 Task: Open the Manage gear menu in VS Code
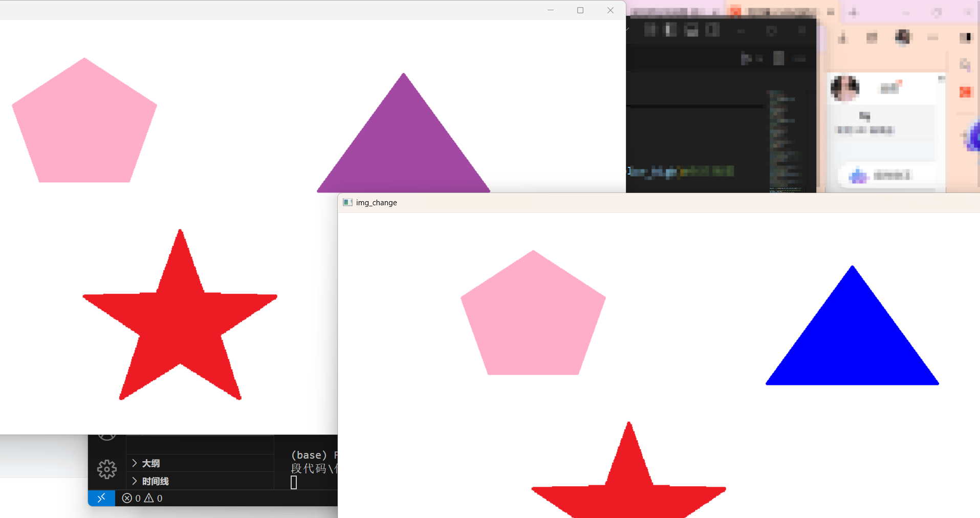tap(107, 469)
